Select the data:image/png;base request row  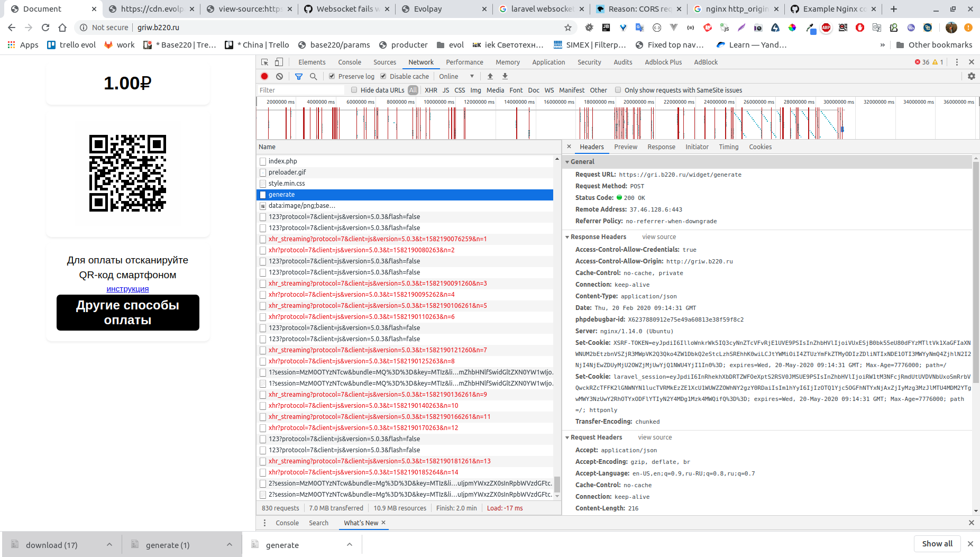pyautogui.click(x=405, y=205)
